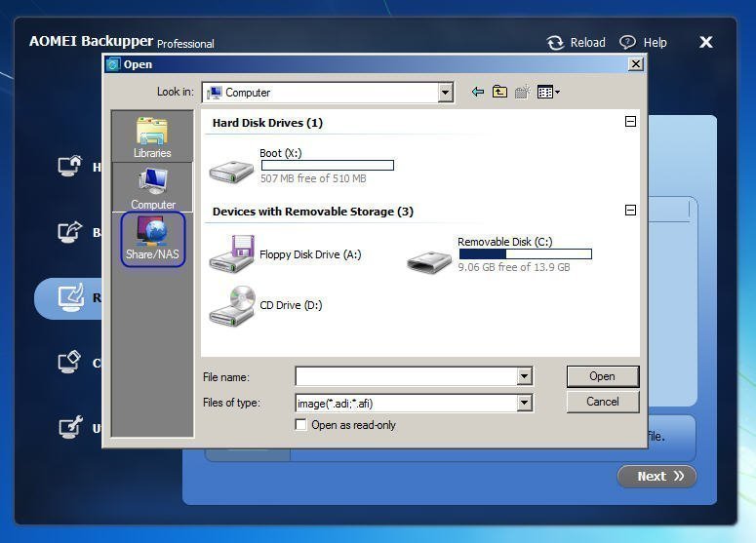Close the Open dialog
The height and width of the screenshot is (543, 756).
tap(636, 64)
